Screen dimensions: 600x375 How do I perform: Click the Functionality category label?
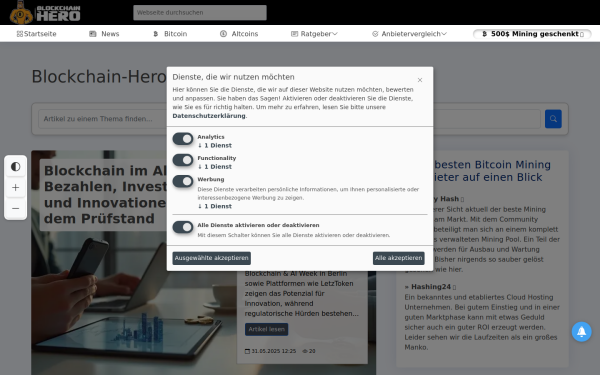click(217, 158)
